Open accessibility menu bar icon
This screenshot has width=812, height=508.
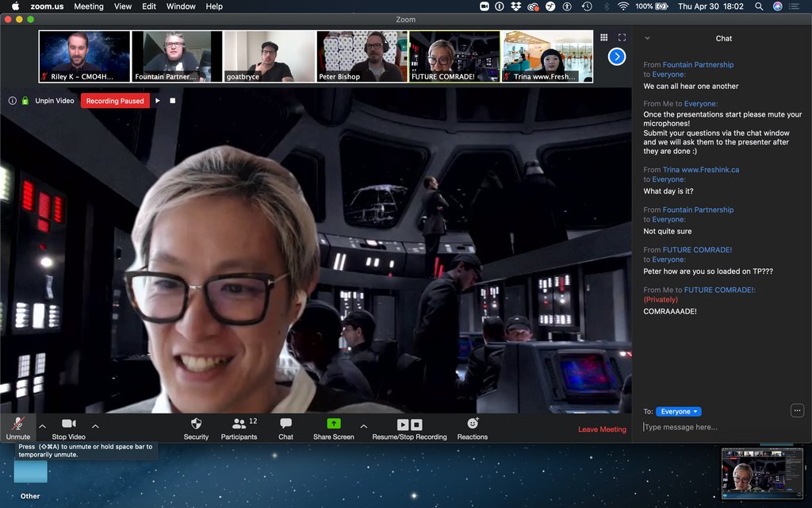(567, 6)
